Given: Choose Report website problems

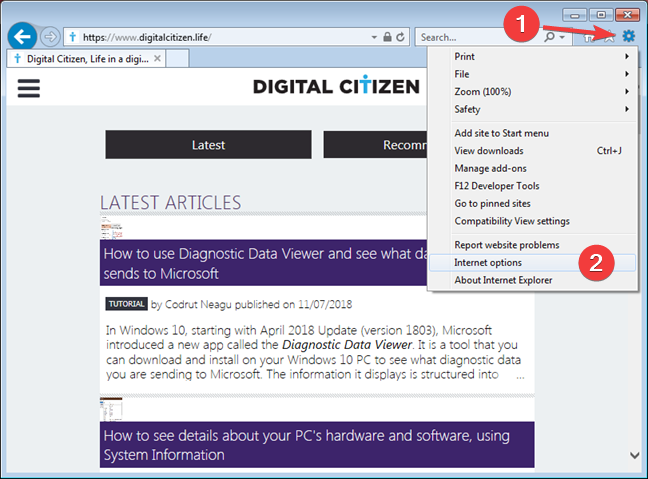Looking at the screenshot, I should [x=533, y=245].
